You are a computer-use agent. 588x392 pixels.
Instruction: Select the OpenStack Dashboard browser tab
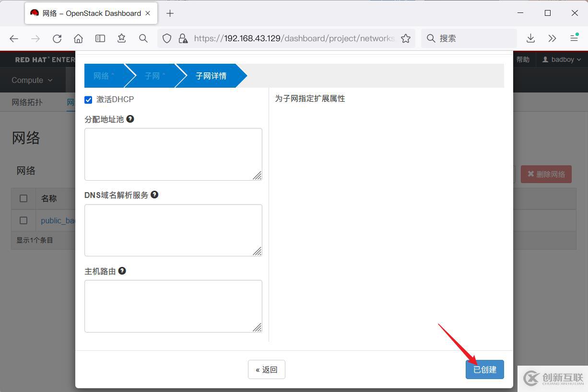pos(91,13)
